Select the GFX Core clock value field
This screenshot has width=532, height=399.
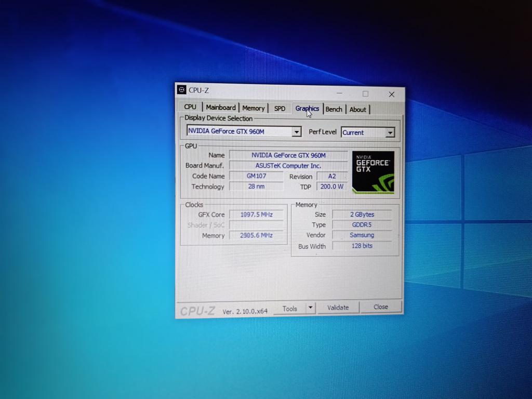(257, 215)
